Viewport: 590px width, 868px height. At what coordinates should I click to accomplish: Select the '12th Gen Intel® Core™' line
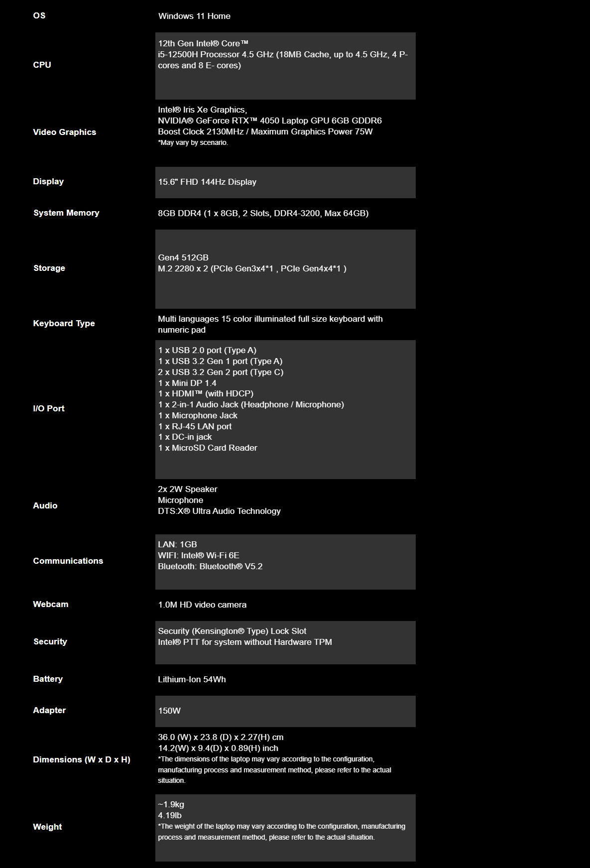203,43
